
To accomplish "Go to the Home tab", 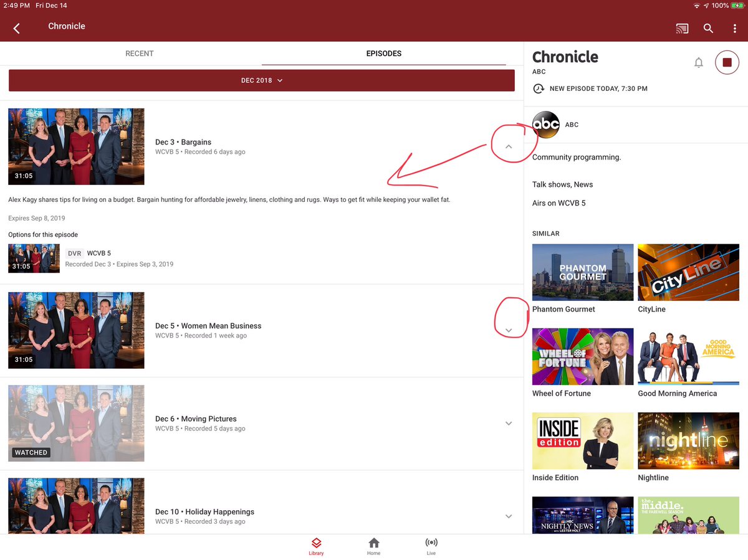I will tap(373, 546).
